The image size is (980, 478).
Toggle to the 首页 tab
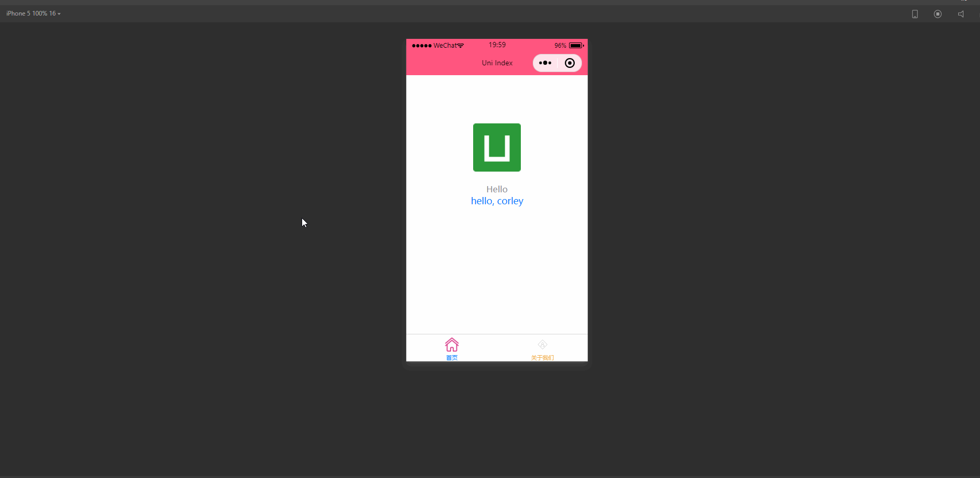[x=451, y=348]
